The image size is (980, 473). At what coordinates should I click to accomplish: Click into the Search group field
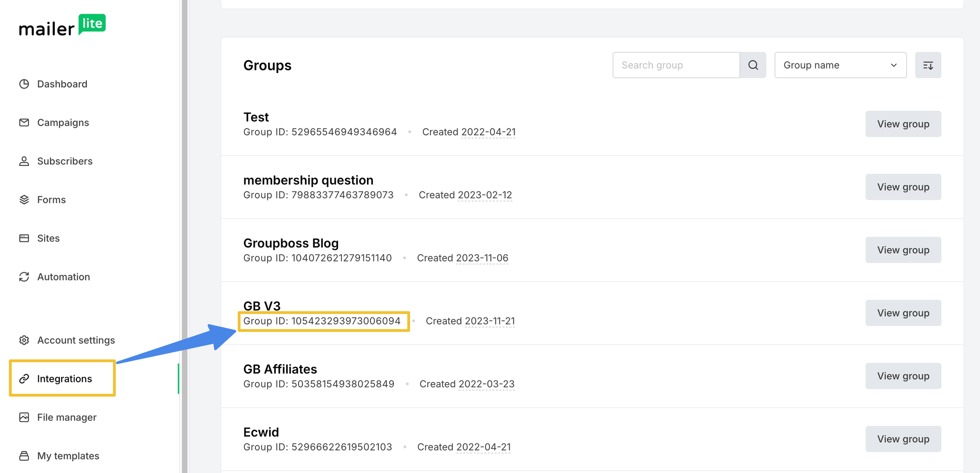coord(676,65)
